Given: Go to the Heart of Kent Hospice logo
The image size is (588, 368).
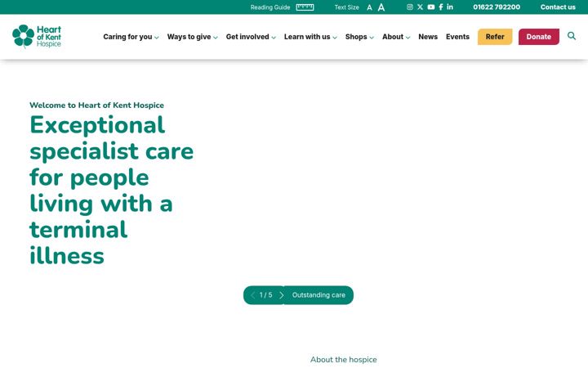Looking at the screenshot, I should click(37, 37).
